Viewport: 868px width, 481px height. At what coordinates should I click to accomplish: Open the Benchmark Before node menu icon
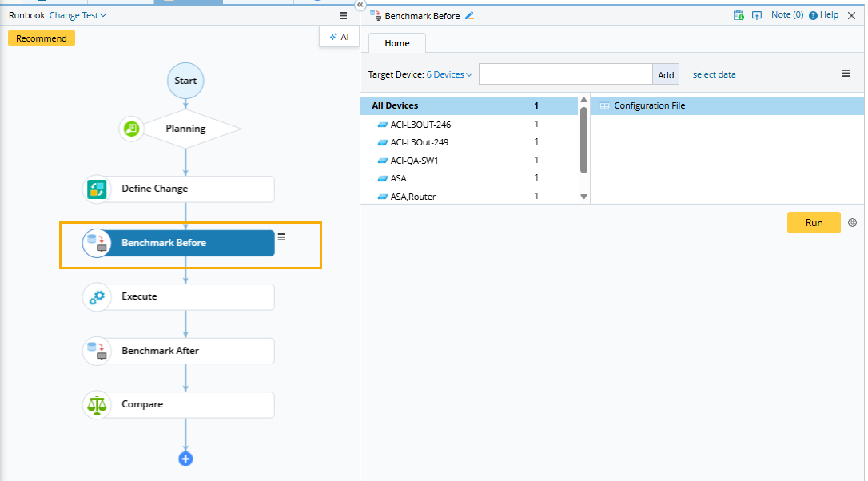(x=282, y=237)
